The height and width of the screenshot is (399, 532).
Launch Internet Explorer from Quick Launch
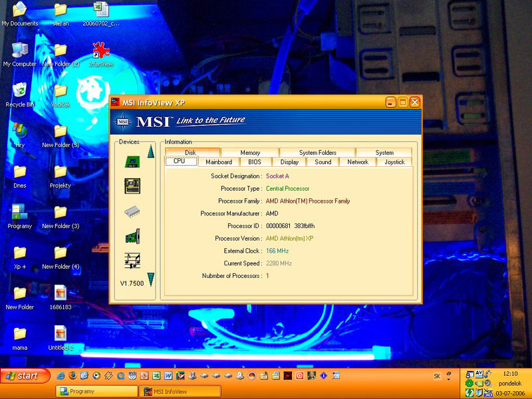click(x=61, y=376)
